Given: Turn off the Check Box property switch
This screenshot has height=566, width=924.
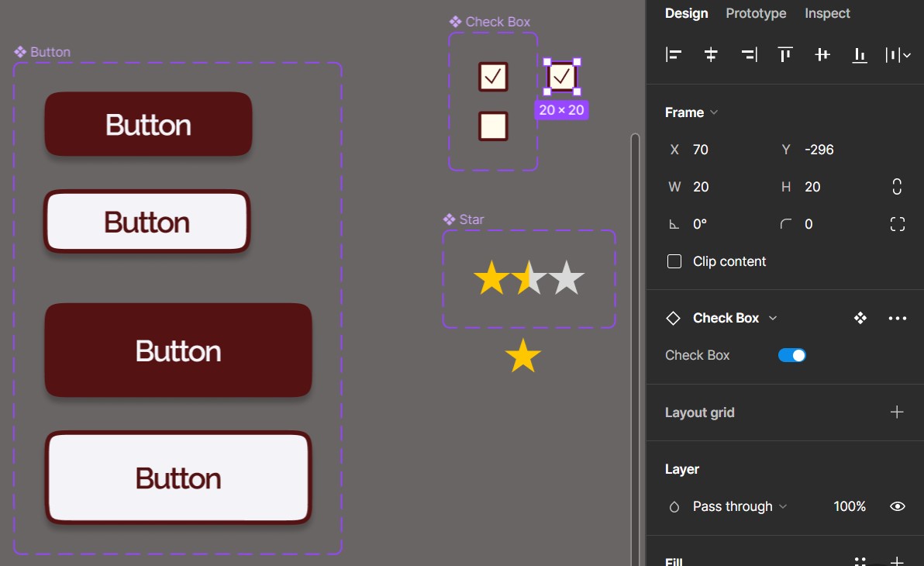Looking at the screenshot, I should point(791,356).
